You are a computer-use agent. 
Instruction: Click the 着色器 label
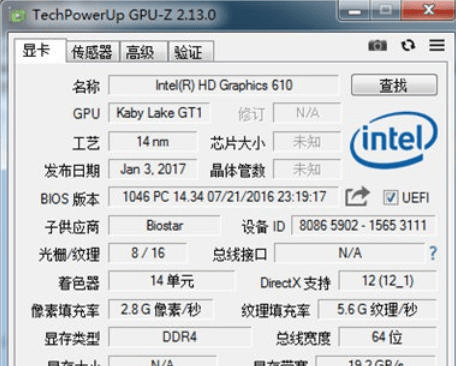79,283
